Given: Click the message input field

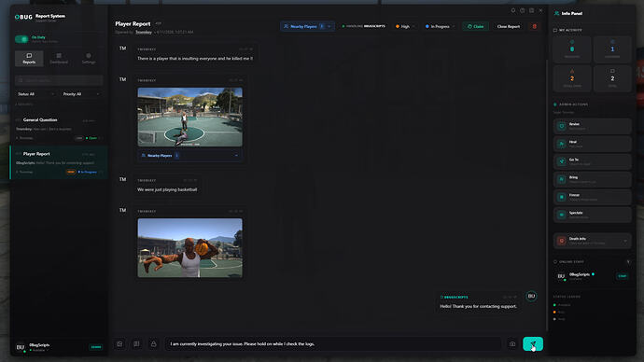Looking at the screenshot, I should coord(333,344).
